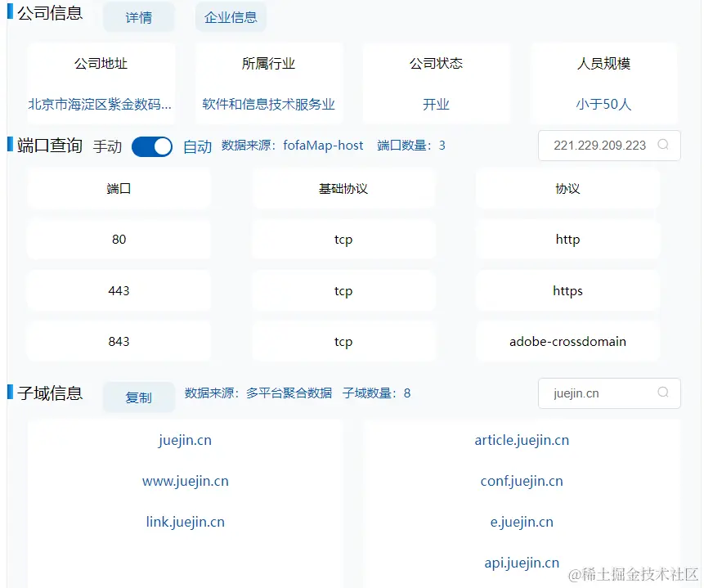Select the port 843 cell
This screenshot has width=704, height=588.
pos(119,341)
